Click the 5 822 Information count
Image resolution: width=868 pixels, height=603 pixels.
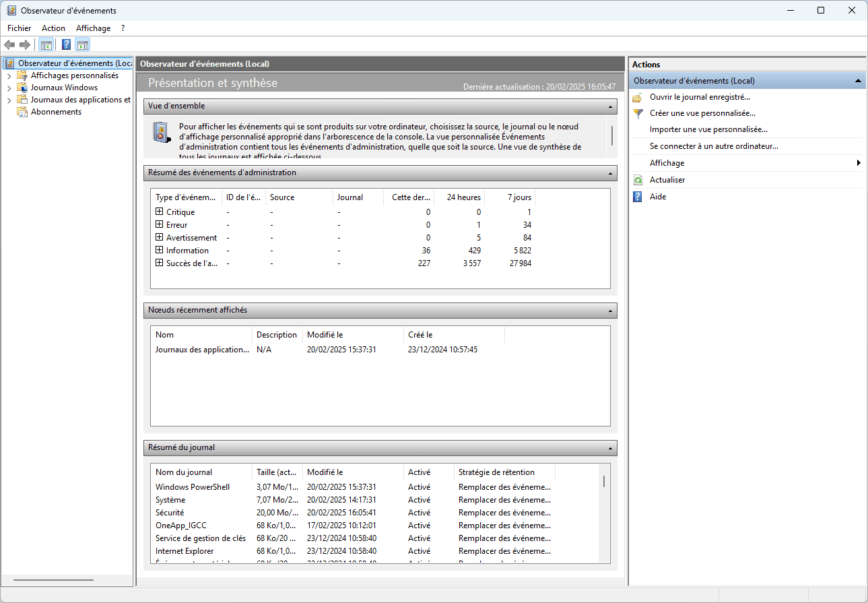[521, 251]
